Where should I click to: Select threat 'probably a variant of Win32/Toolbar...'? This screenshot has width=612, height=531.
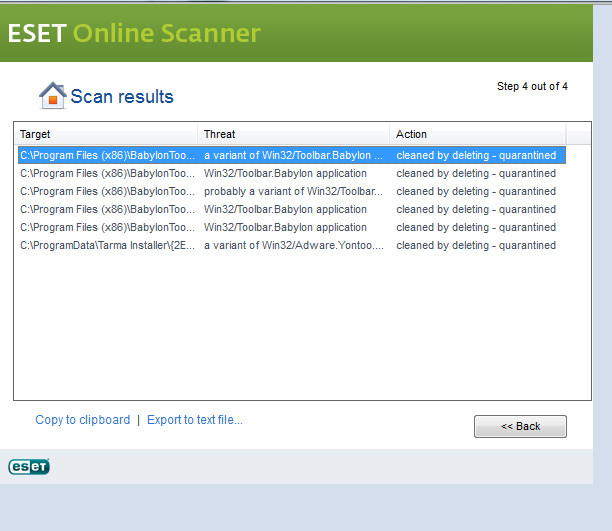coord(293,192)
